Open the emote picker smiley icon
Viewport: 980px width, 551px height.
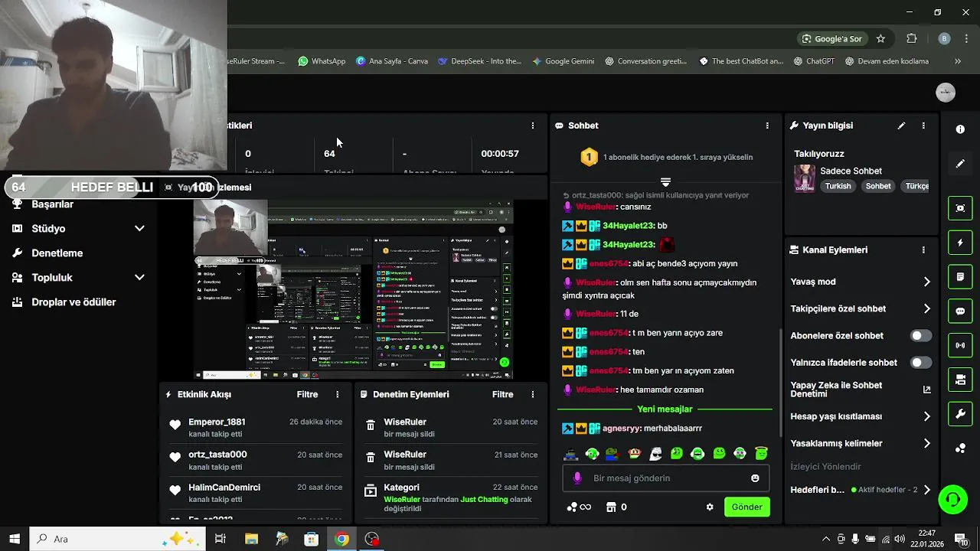[x=755, y=478]
